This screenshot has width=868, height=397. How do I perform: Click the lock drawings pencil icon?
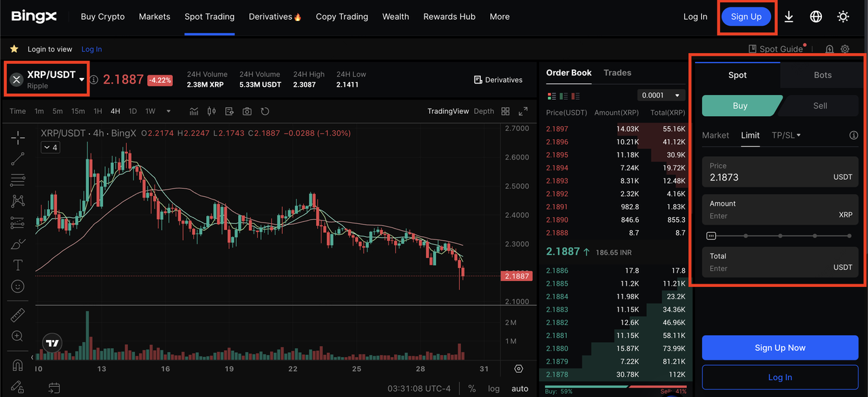pos(18,387)
